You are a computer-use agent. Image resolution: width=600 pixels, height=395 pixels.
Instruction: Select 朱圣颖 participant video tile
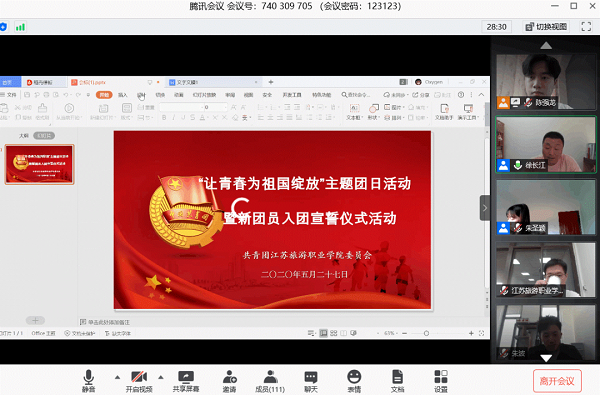(546, 207)
